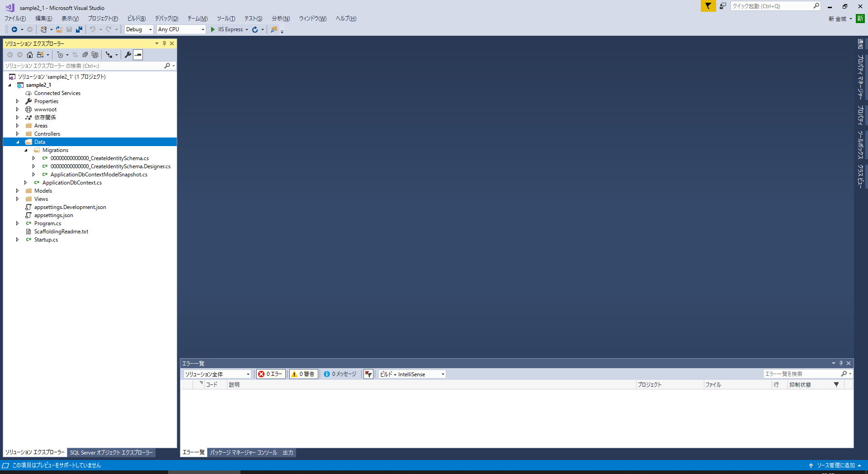Open the プロパティ マネージャー side tab
868x474 pixels.
(860, 77)
